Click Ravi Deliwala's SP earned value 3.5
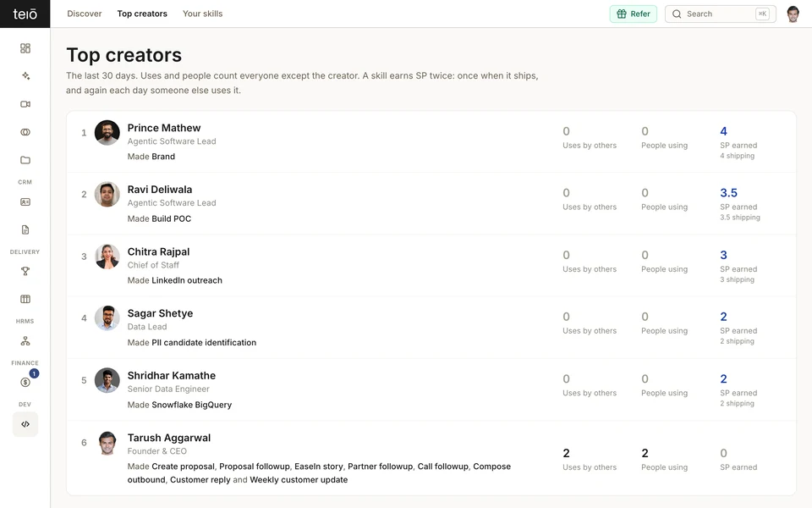 tap(728, 193)
